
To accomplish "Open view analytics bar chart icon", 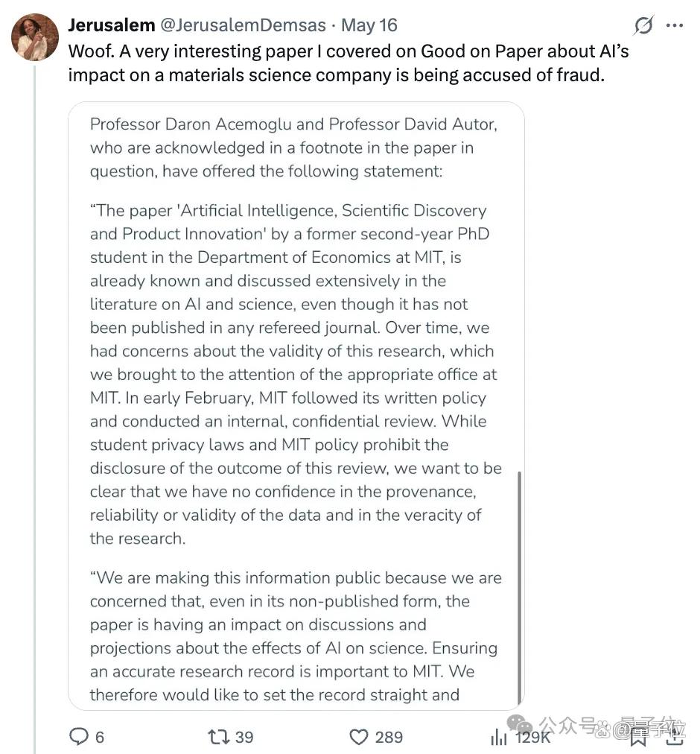I will point(498,737).
